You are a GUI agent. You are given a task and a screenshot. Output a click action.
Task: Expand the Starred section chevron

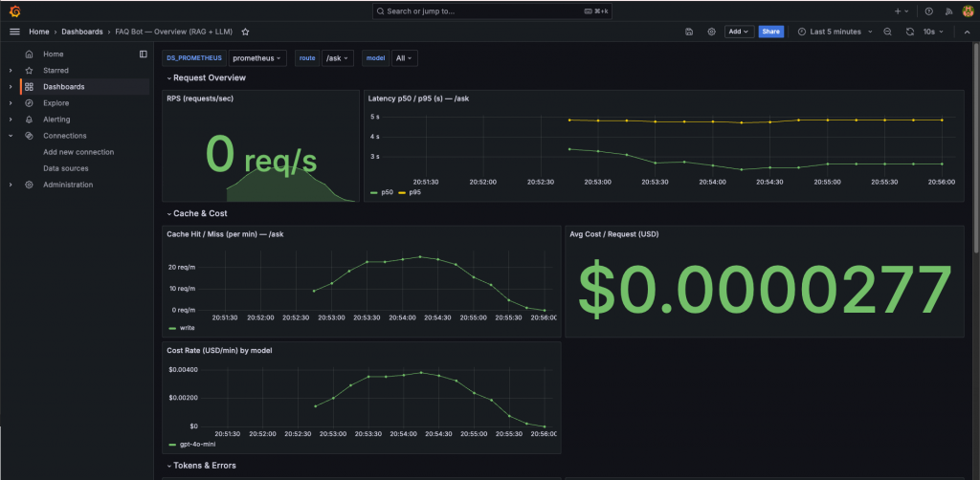coord(11,71)
